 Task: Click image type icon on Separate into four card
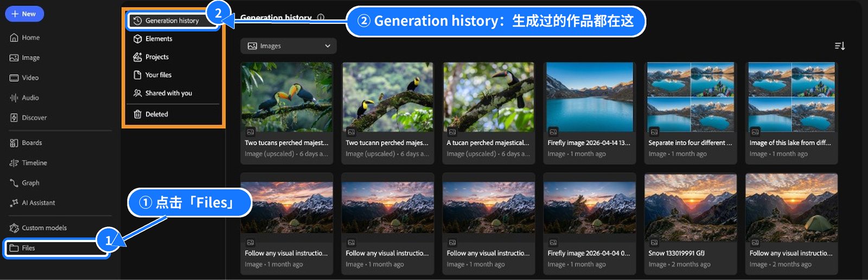click(x=654, y=132)
